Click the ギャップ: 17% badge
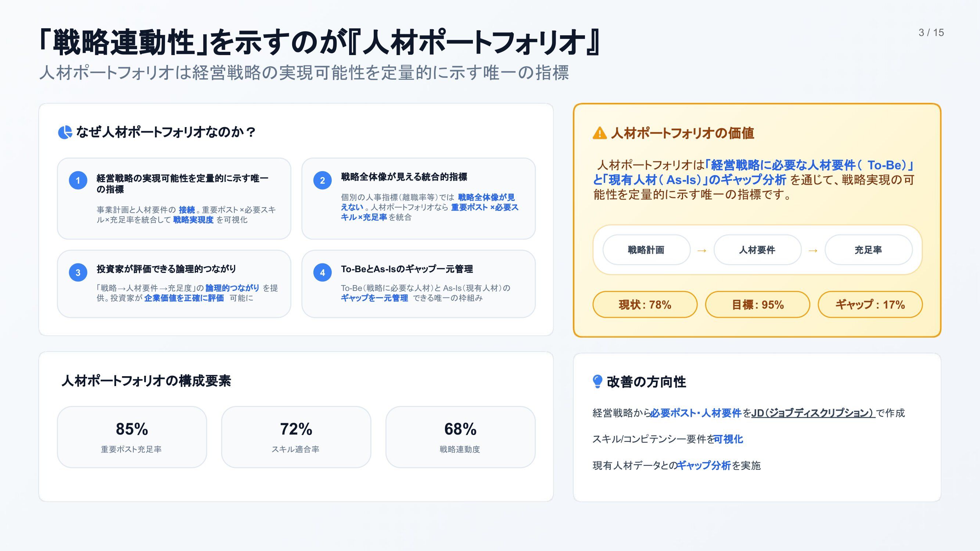 tap(870, 305)
